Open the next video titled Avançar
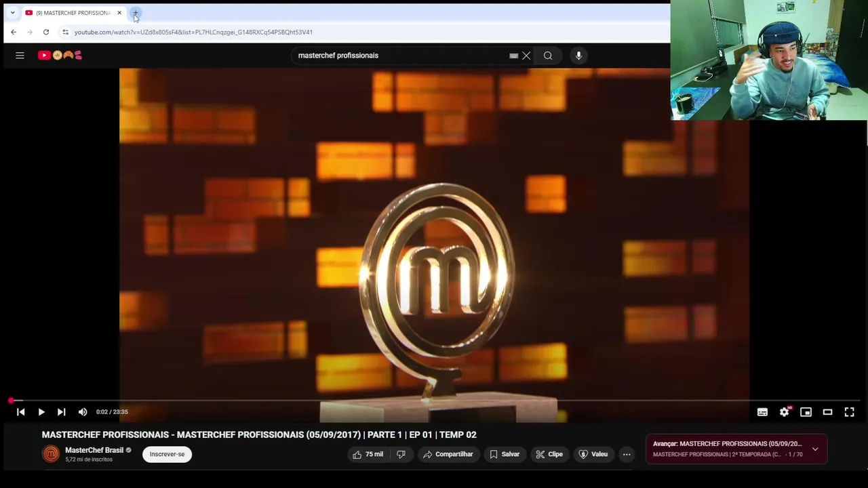Screen dimensions: 868x488 click(x=727, y=444)
